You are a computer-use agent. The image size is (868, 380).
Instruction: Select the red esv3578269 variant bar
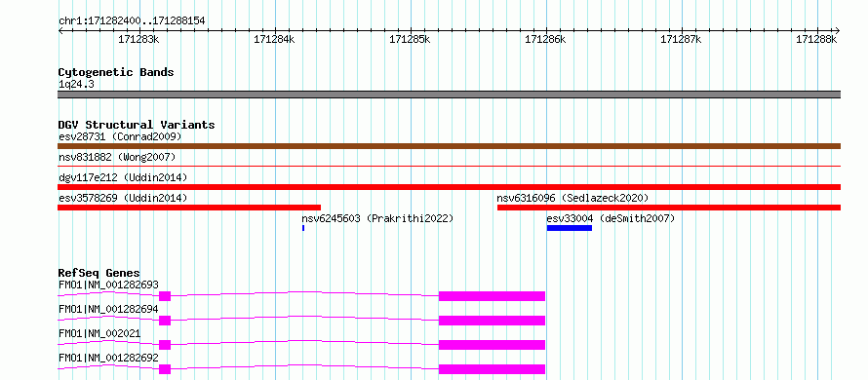pos(189,208)
